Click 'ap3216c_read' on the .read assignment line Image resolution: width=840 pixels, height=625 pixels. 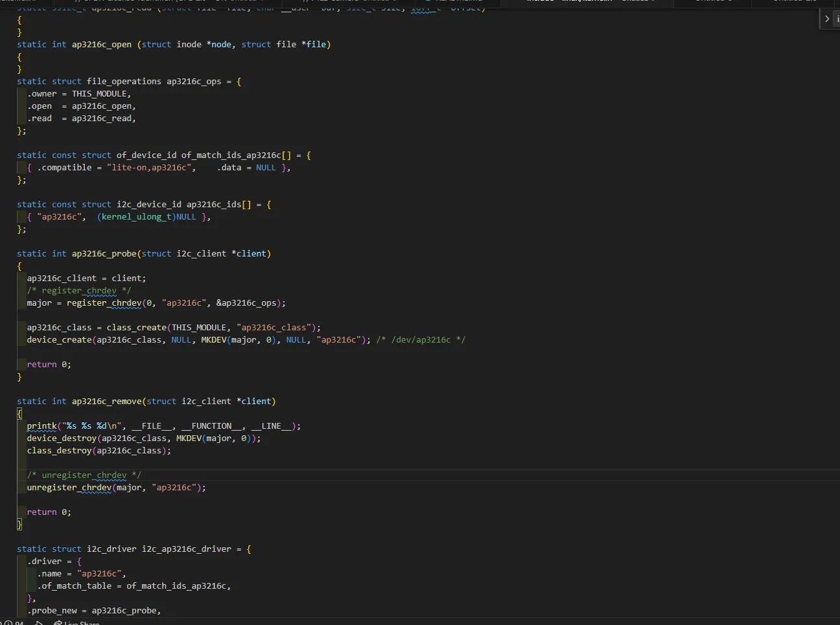pyautogui.click(x=102, y=119)
